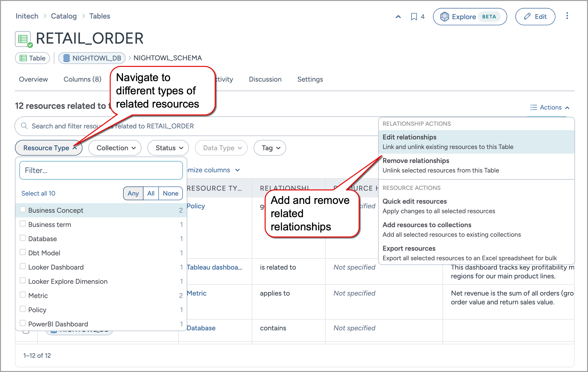Select the None match option

click(170, 193)
